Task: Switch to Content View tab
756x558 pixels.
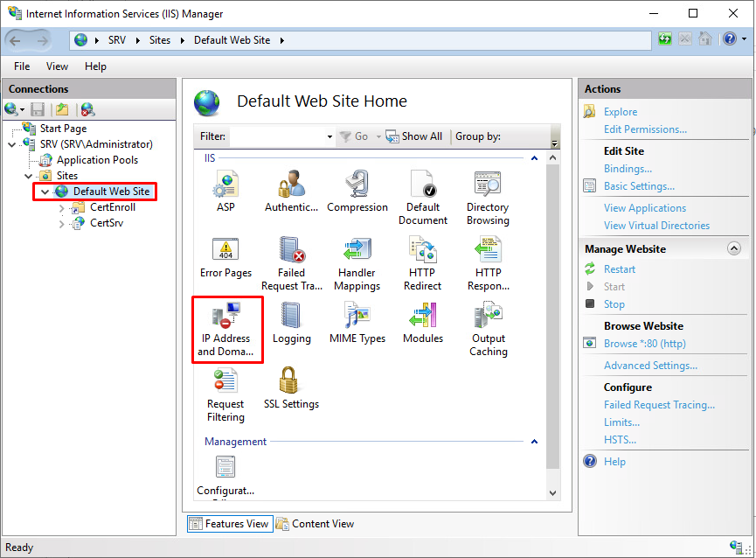Action: click(x=316, y=524)
